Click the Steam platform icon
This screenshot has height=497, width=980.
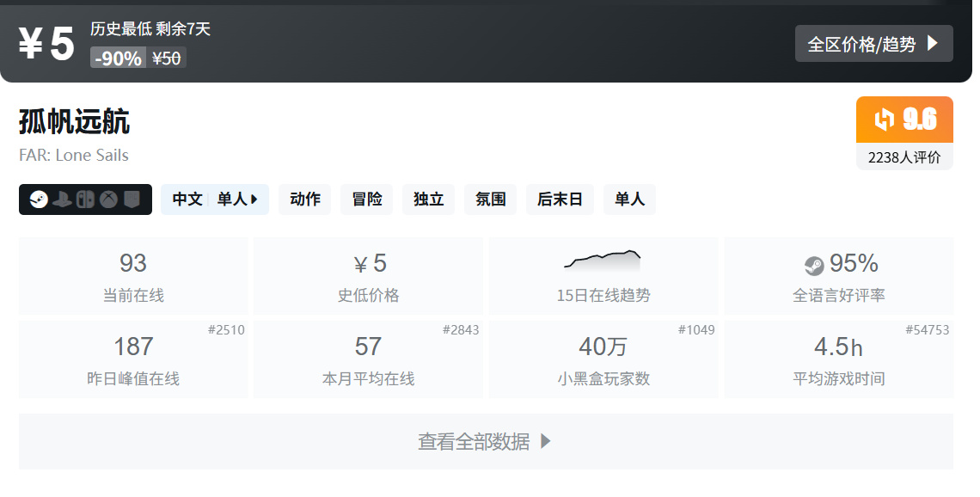pos(39,199)
